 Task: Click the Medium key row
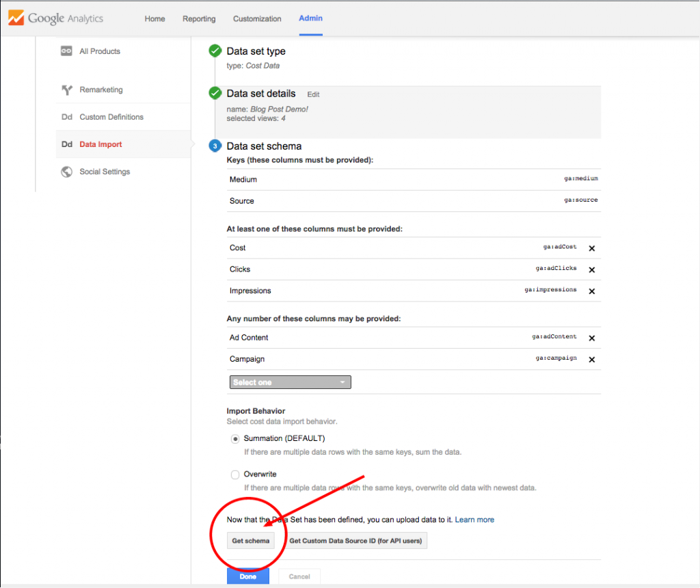(414, 180)
